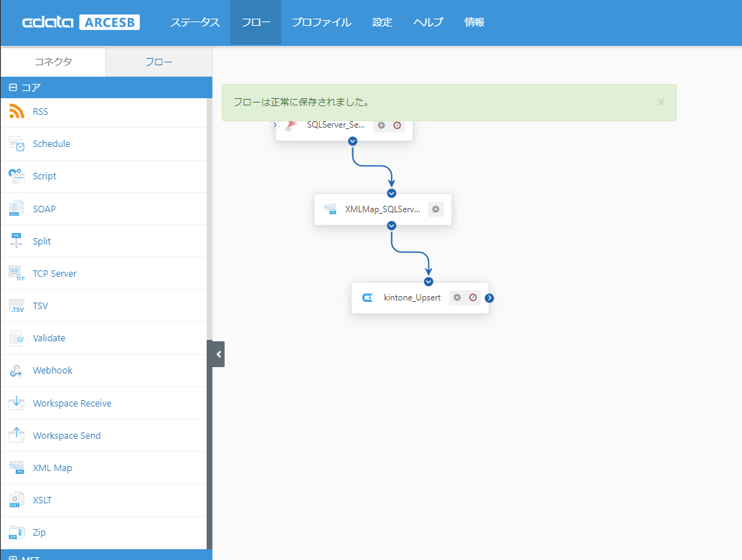Open settings gear on SQLServer node
The height and width of the screenshot is (560, 742).
click(382, 125)
